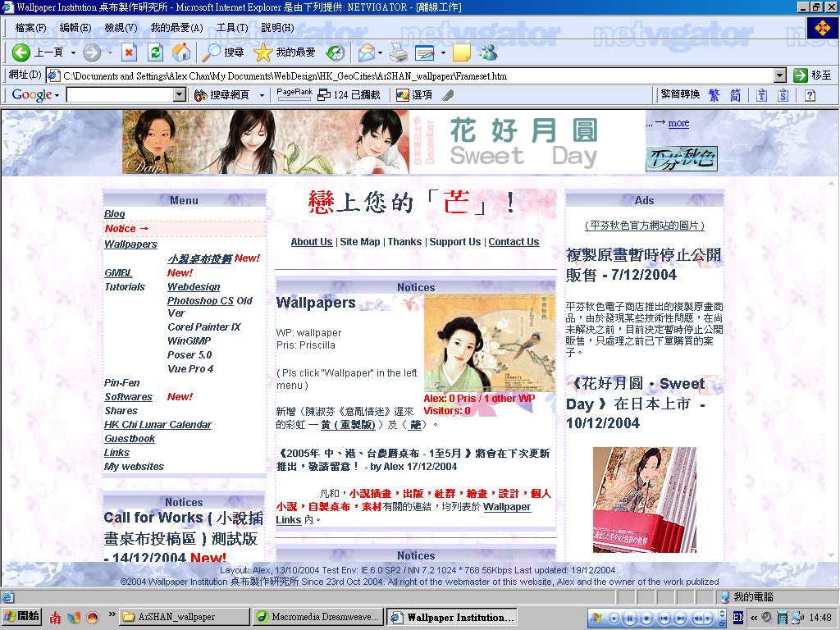Open the Forward button history dropdown arrow
The width and height of the screenshot is (840, 630).
click(110, 52)
